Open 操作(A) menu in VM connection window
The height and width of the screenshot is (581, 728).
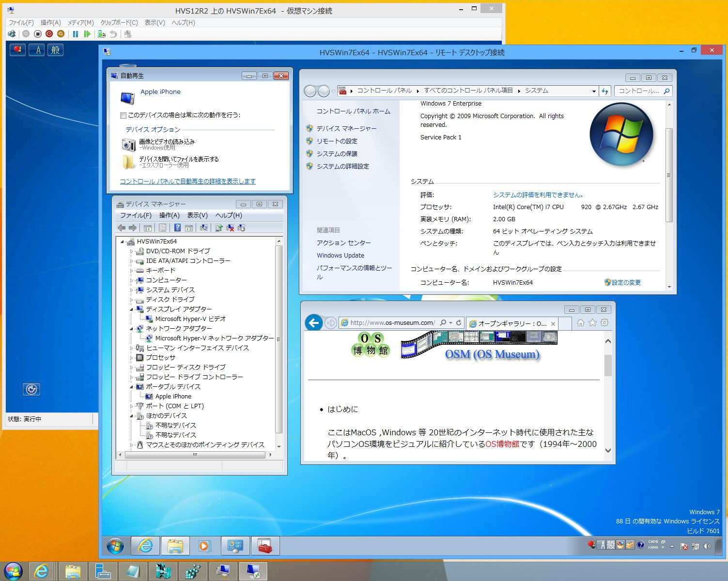pyautogui.click(x=50, y=23)
